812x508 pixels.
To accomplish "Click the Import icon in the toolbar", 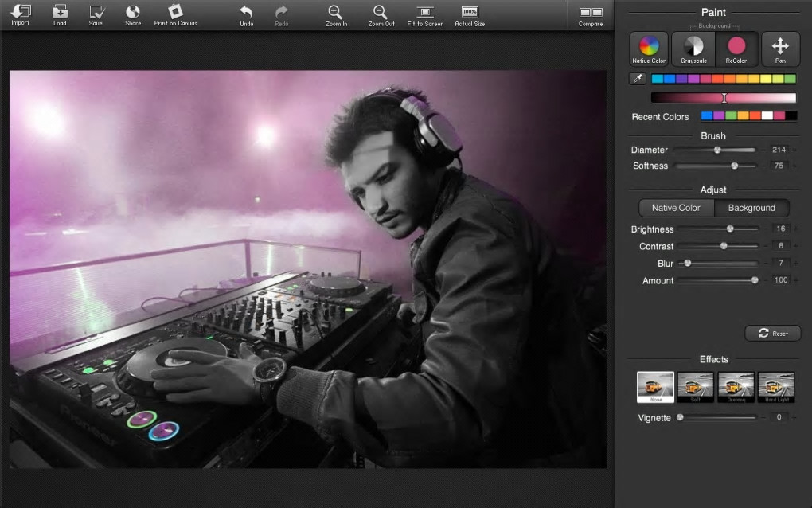I will tap(20, 13).
